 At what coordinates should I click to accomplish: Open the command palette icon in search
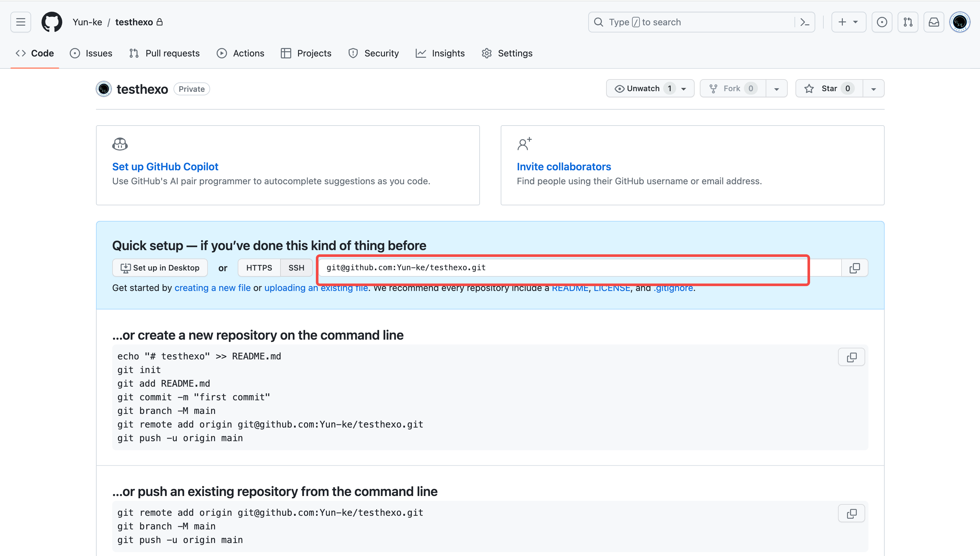point(804,22)
